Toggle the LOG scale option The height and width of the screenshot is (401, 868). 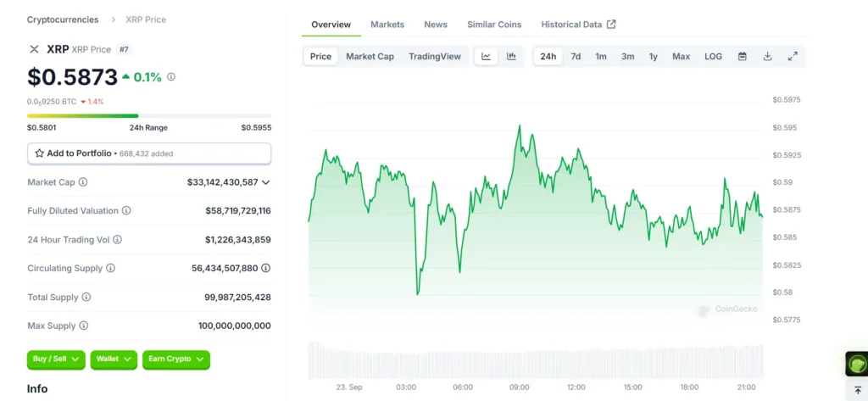[713, 57]
